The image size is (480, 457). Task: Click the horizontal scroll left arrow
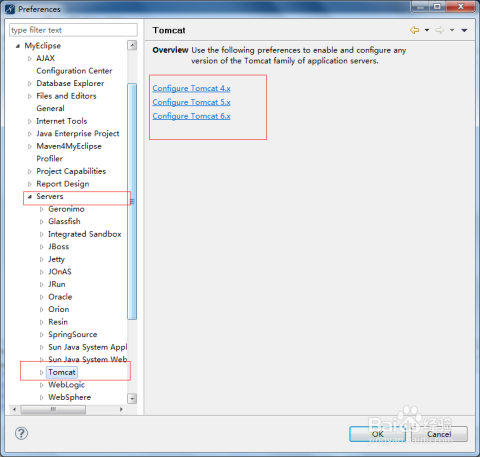point(14,409)
